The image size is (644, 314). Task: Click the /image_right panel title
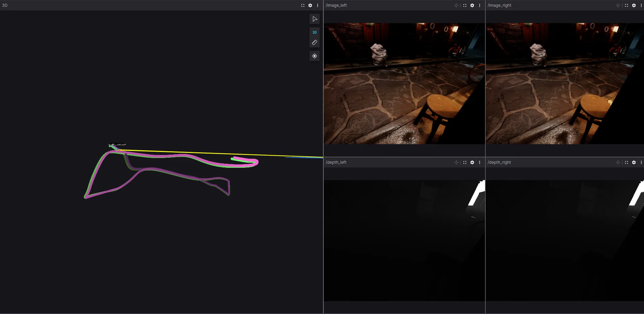500,5
